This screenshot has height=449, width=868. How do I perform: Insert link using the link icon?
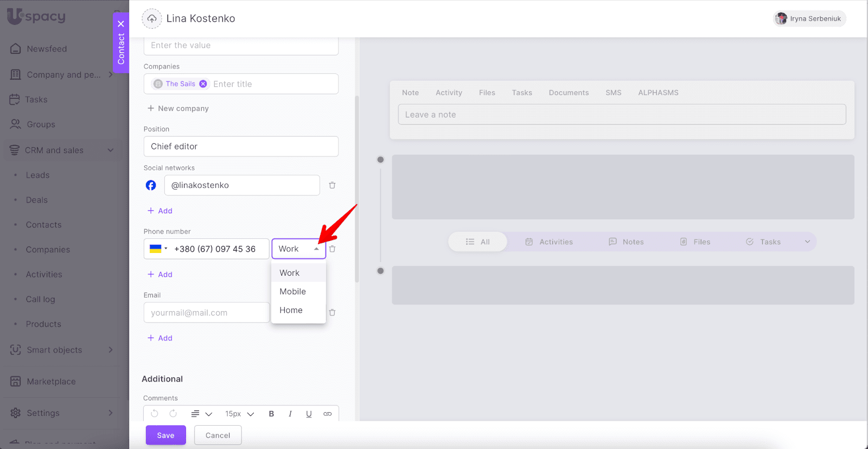pos(328,414)
